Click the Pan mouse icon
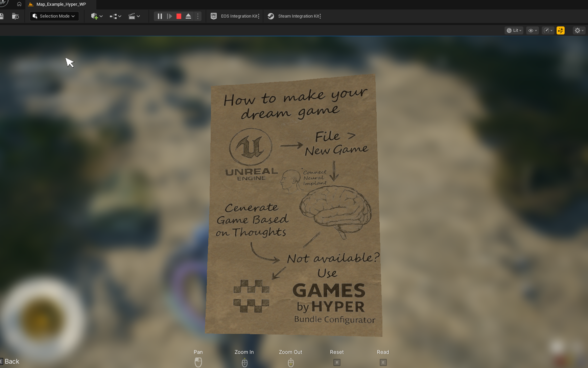Viewport: 588px width, 368px height. [x=198, y=362]
